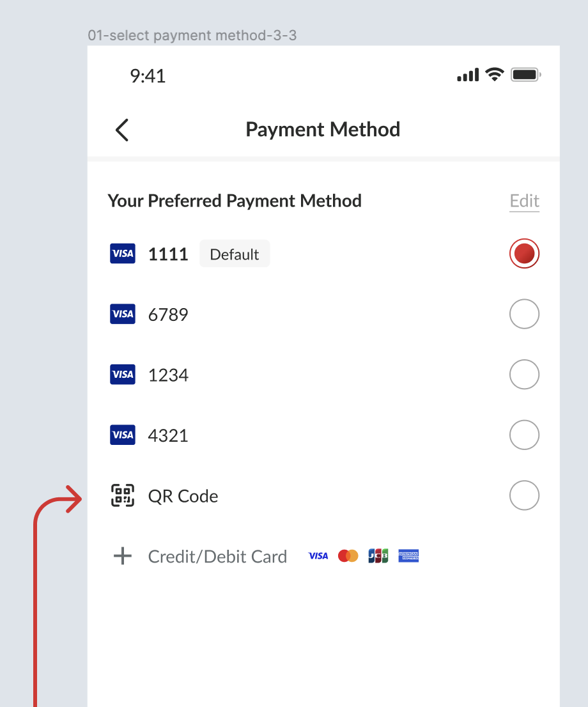Viewport: 588px width, 707px height.
Task: Click the QR Code scanner icon
Action: (x=123, y=495)
